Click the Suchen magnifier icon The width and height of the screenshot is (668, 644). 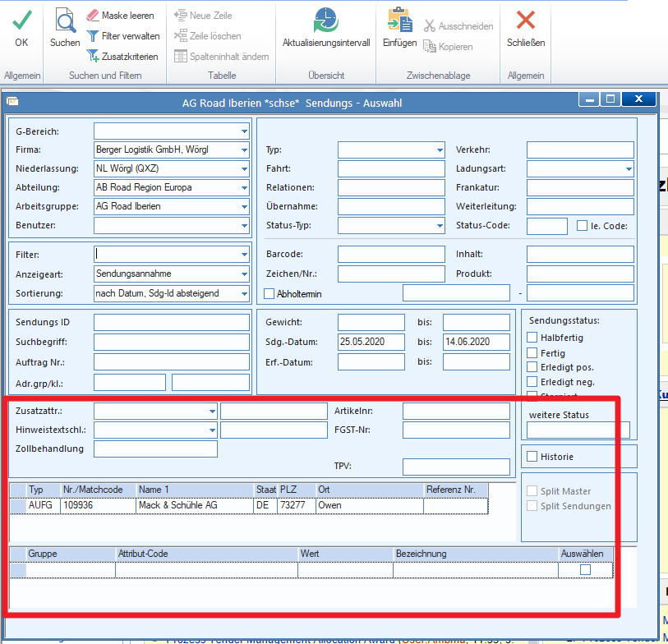(65, 21)
